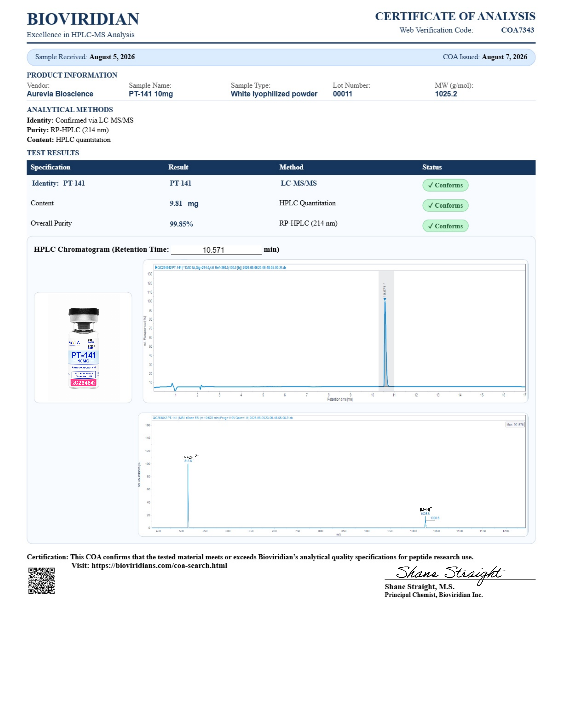Select COA Issued date August 7, 2026
The height and width of the screenshot is (728, 563).
tap(504, 57)
